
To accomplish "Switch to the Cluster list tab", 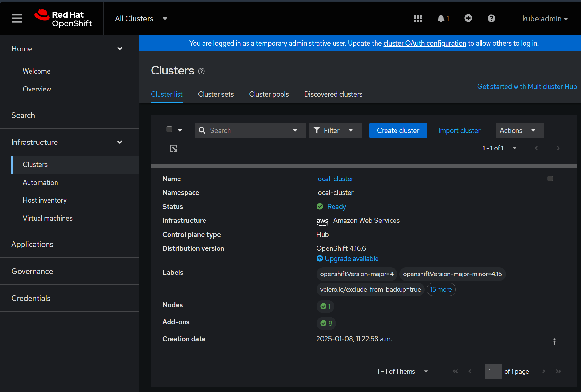I will click(167, 94).
